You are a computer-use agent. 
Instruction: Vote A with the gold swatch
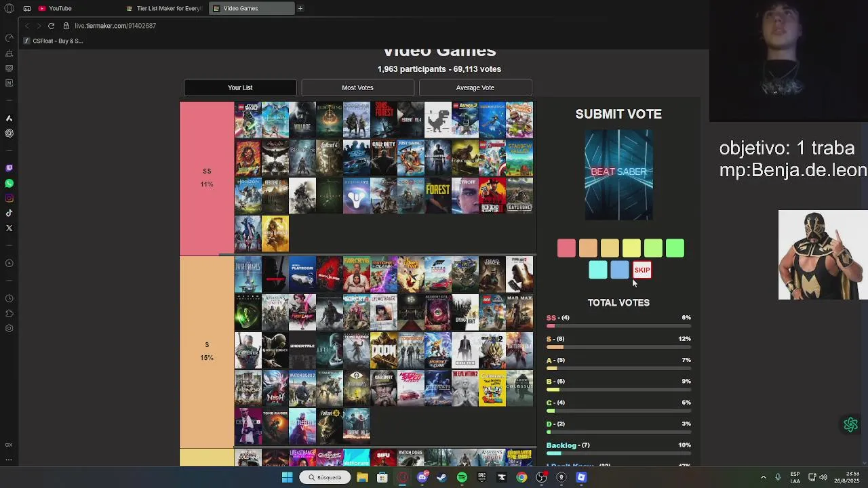(x=610, y=248)
